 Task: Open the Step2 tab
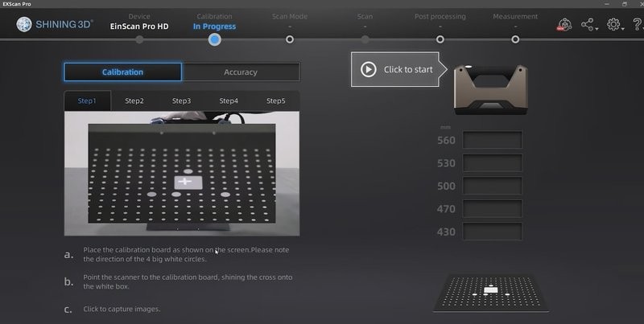134,101
